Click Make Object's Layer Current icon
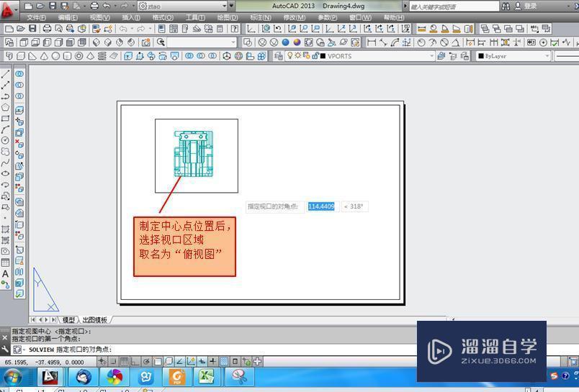The image size is (579, 392). [441, 56]
